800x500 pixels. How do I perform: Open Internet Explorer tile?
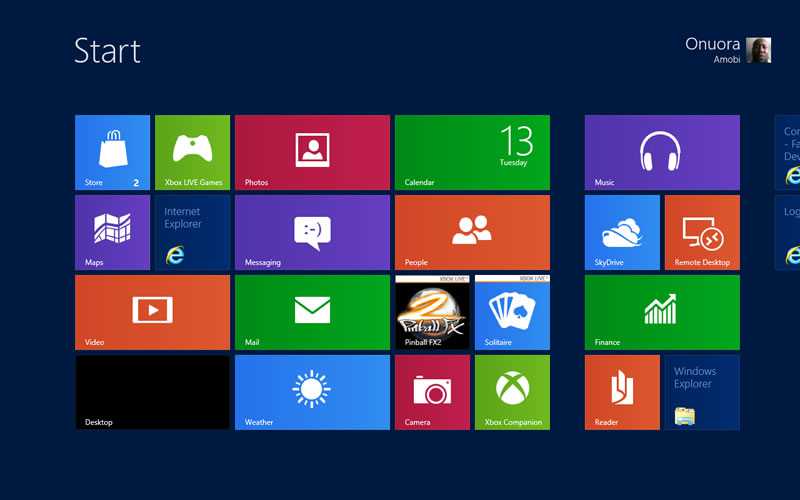(192, 232)
